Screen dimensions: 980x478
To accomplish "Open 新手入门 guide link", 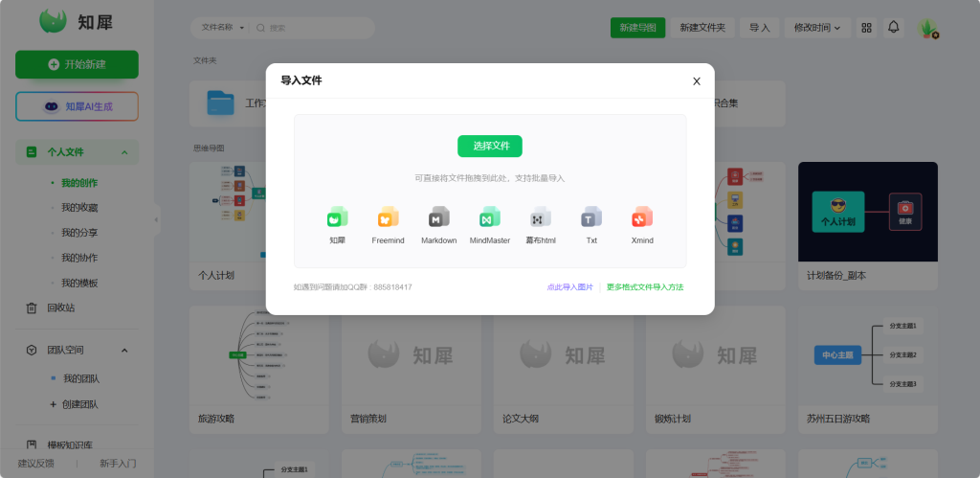I will coord(118,464).
